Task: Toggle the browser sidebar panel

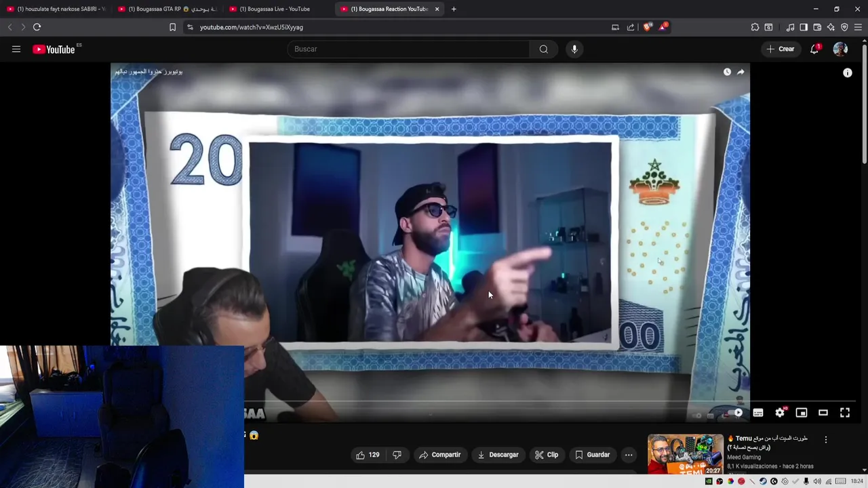Action: 804,27
